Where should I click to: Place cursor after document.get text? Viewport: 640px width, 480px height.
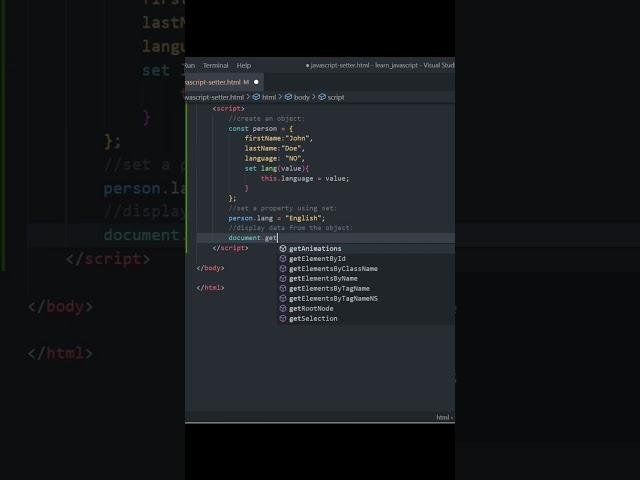click(277, 238)
